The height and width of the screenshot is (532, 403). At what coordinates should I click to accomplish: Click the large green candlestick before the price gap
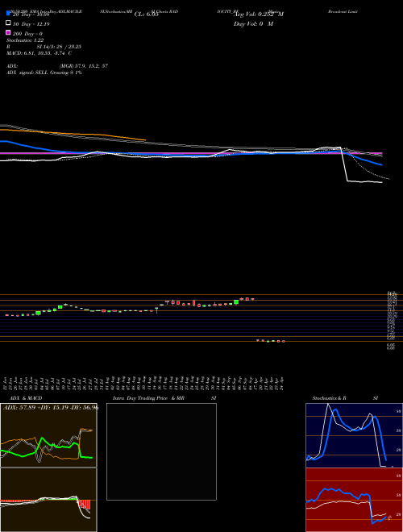coord(236,302)
